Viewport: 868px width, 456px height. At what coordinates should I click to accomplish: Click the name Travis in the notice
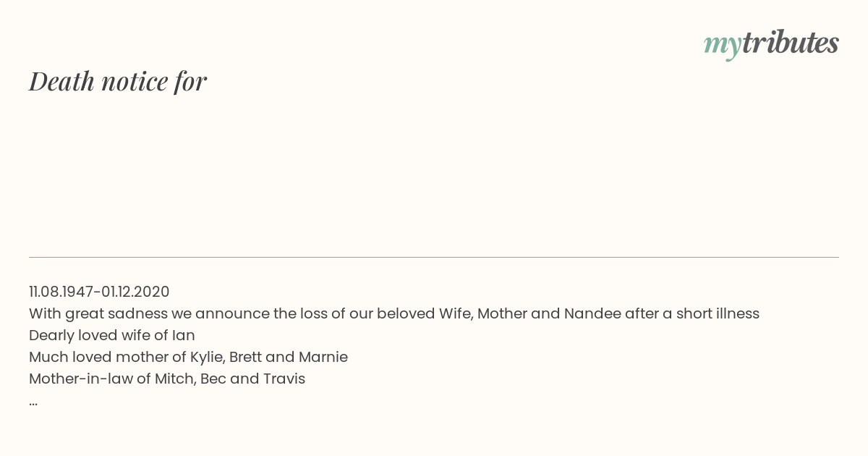[x=284, y=379]
